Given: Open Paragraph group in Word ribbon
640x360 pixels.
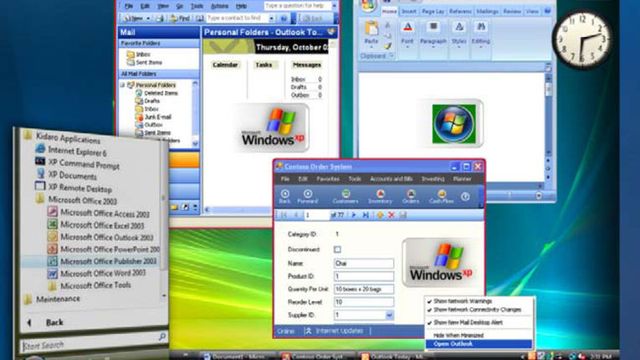Looking at the screenshot, I should 433,33.
